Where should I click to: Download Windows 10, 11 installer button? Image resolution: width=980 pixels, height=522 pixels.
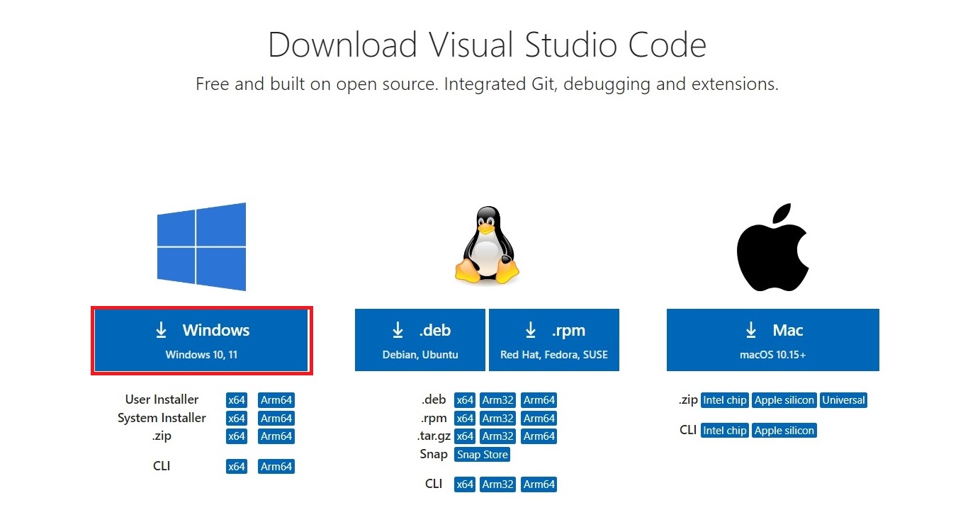pos(202,340)
